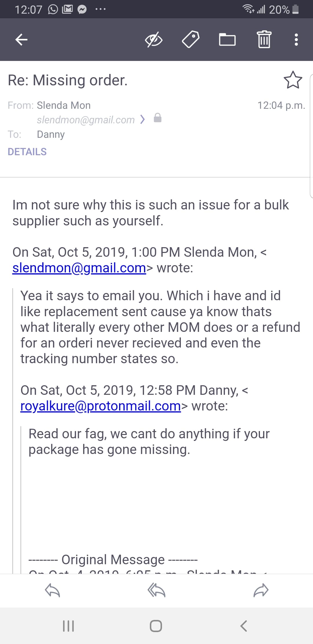Image resolution: width=313 pixels, height=644 pixels.
Task: Forward this email
Action: click(x=261, y=590)
